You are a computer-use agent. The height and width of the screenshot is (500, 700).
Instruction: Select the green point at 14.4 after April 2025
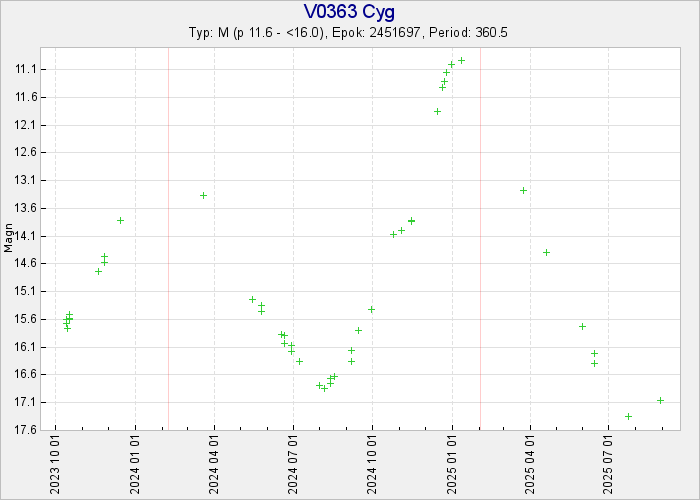546,252
